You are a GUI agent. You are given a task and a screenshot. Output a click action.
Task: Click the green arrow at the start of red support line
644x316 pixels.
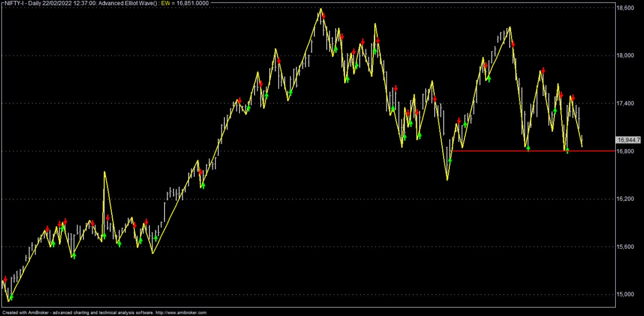pyautogui.click(x=450, y=160)
